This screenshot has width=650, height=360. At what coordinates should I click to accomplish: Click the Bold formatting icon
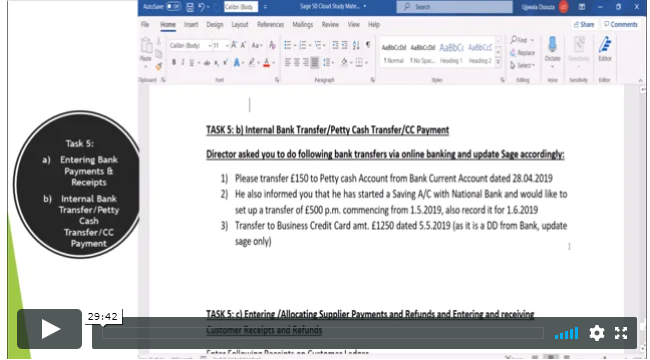(174, 62)
